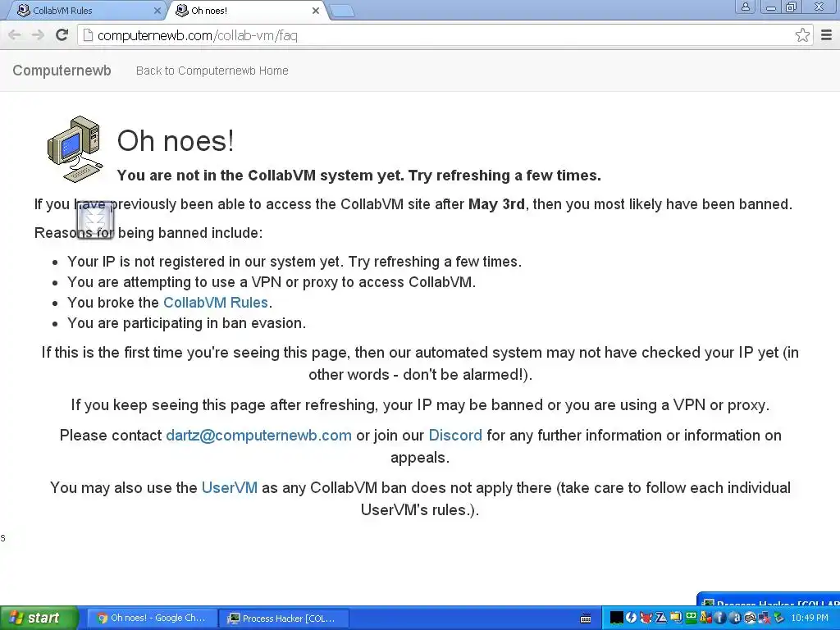Click the bold 'May 3rd' text
This screenshot has height=630, width=840.
[x=496, y=204]
